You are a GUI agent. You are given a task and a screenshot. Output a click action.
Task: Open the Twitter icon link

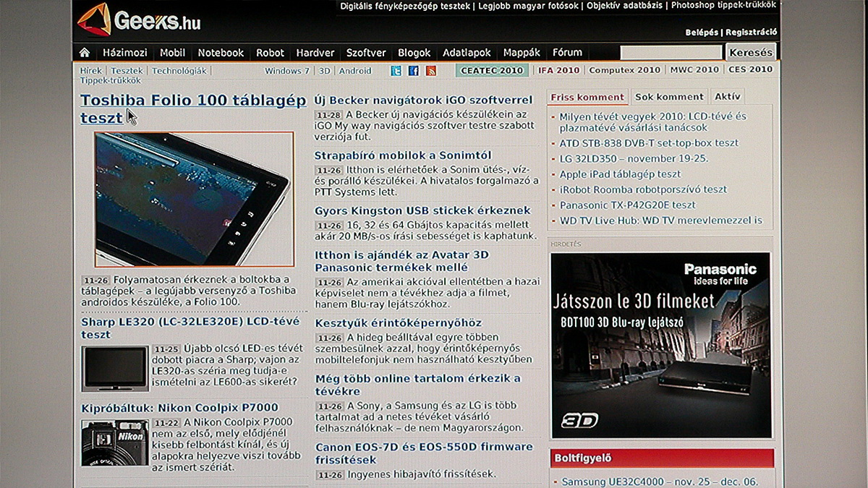[396, 71]
